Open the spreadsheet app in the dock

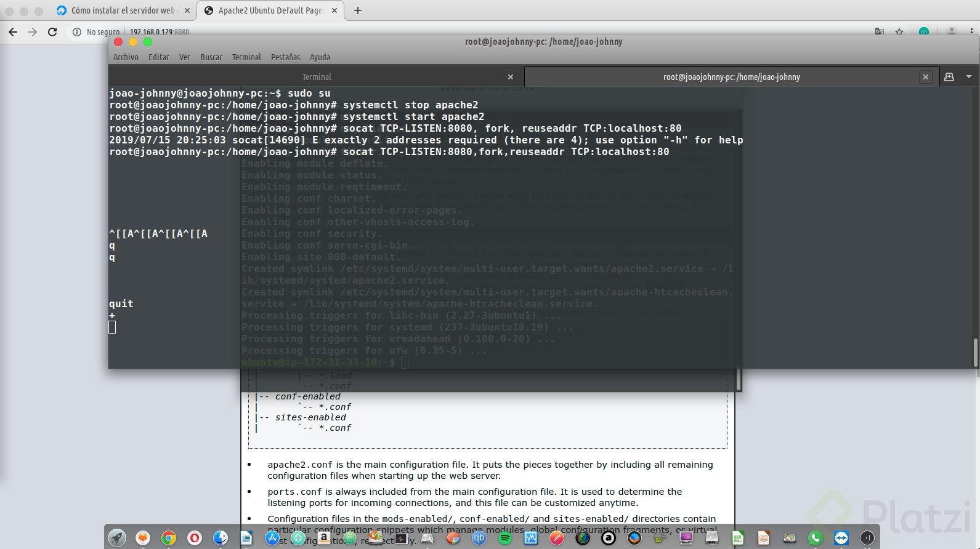point(738,538)
